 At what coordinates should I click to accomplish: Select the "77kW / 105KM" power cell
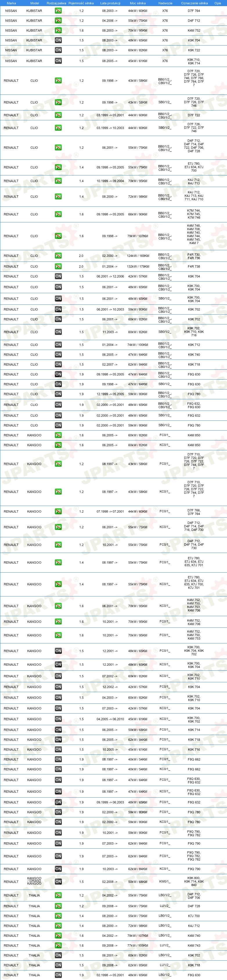coord(138,946)
